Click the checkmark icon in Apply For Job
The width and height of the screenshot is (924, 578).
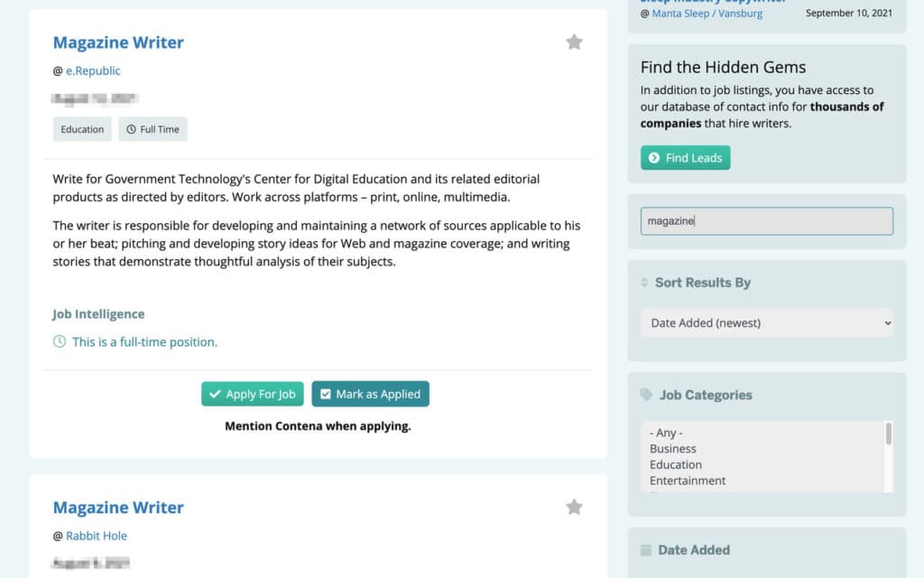[x=215, y=394]
